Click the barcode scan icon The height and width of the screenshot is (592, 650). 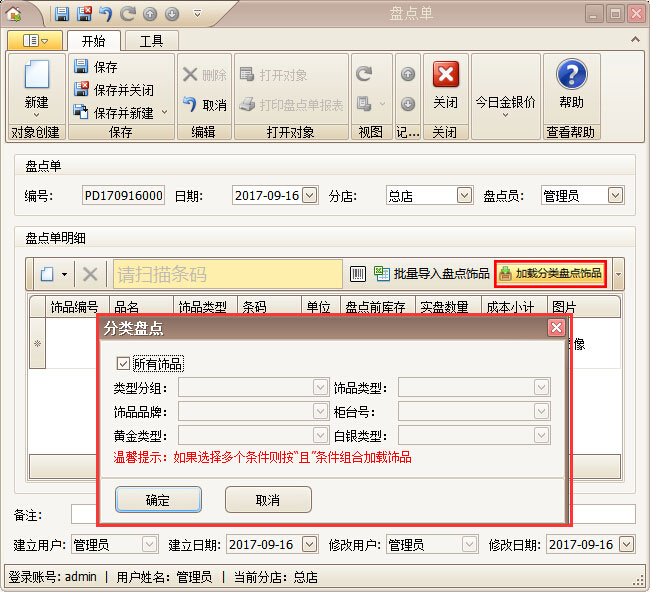tap(358, 274)
